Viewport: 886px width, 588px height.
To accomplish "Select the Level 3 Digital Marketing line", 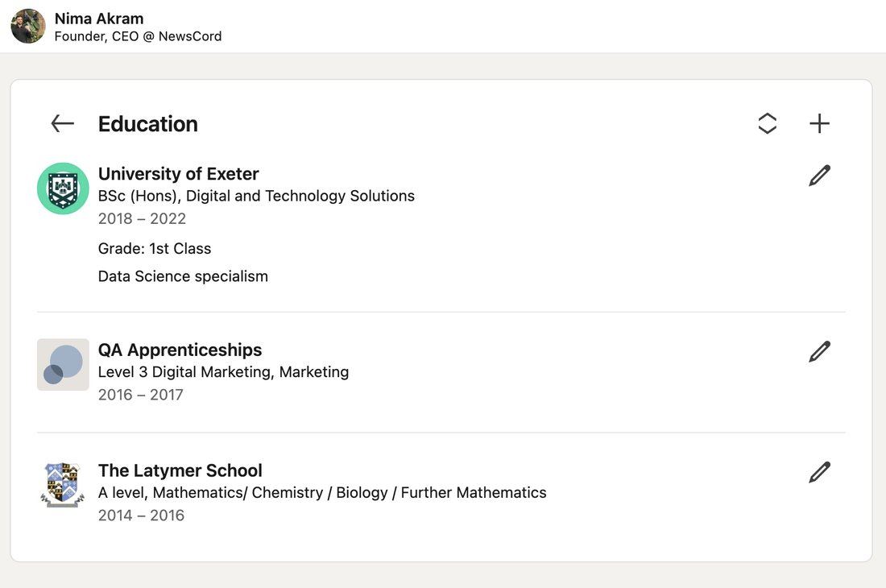I will click(223, 372).
